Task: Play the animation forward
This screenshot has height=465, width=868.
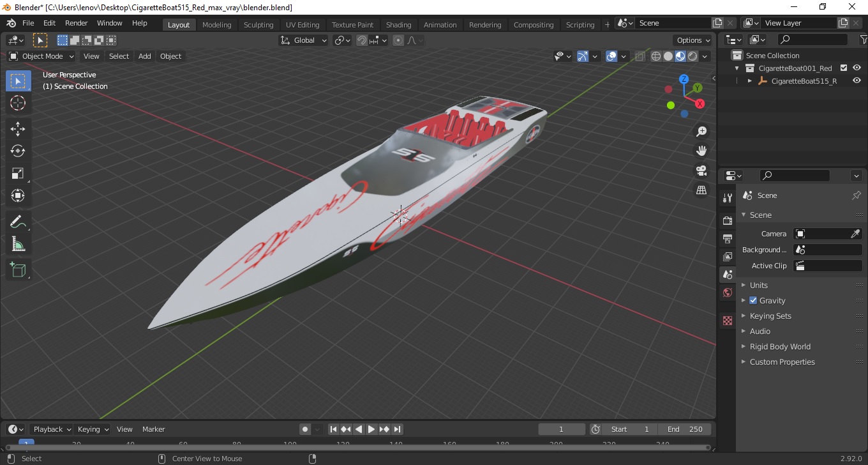Action: tap(371, 429)
